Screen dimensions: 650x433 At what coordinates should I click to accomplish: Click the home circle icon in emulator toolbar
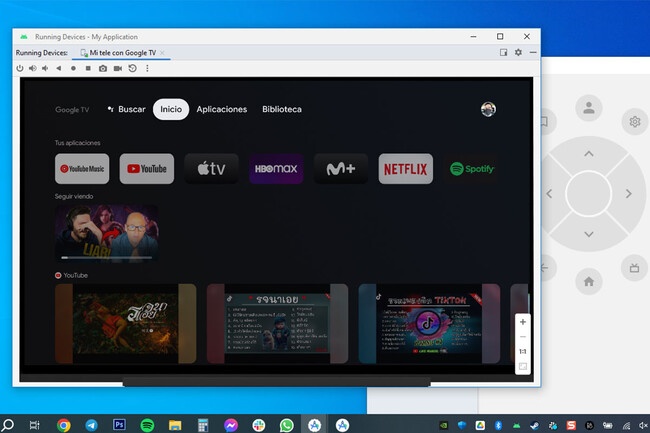[73, 68]
